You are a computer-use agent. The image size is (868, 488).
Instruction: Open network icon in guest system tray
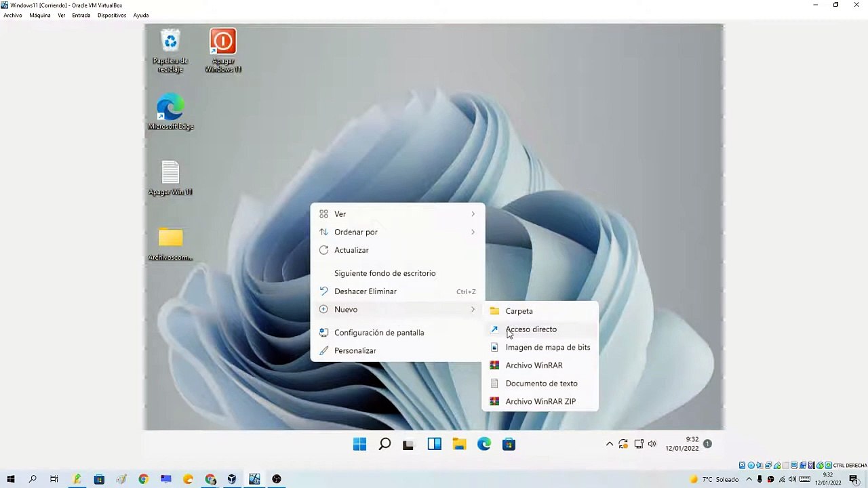[638, 444]
